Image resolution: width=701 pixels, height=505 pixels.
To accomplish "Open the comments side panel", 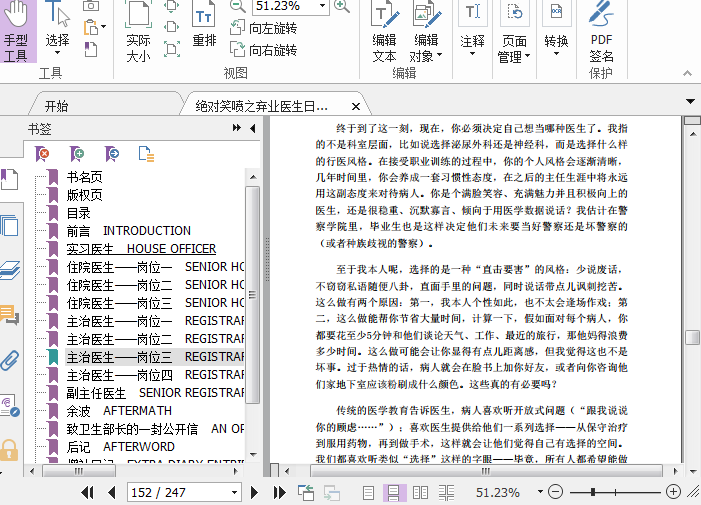I will pyautogui.click(x=10, y=315).
